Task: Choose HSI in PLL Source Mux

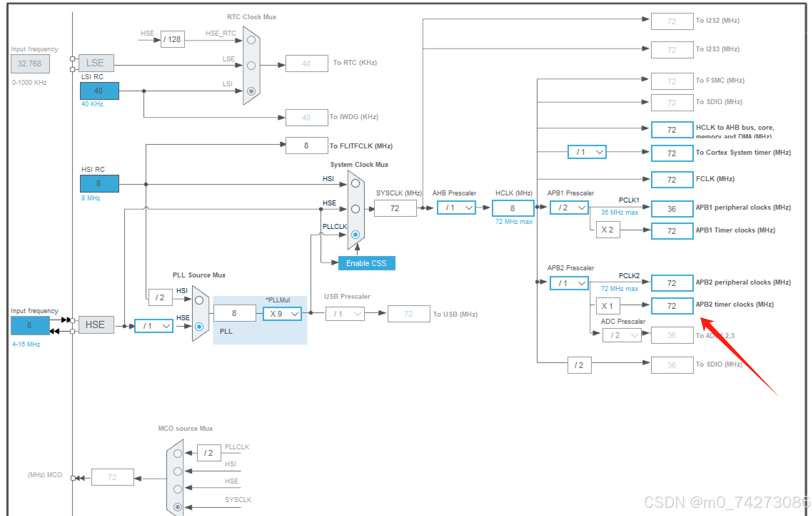Action: [x=199, y=300]
